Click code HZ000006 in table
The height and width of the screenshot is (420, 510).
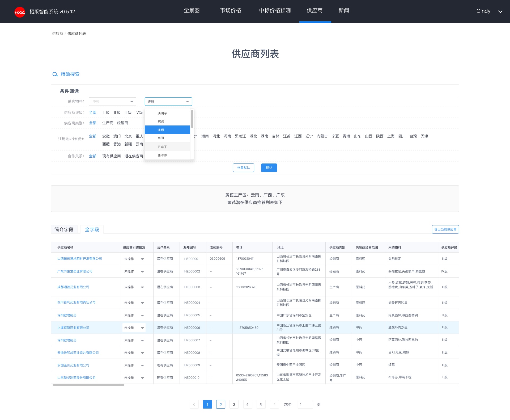(192, 328)
